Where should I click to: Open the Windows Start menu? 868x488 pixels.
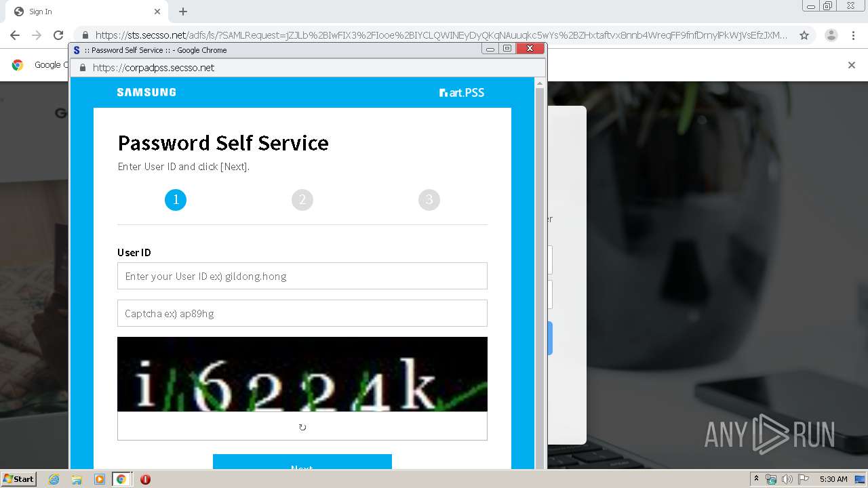(19, 479)
